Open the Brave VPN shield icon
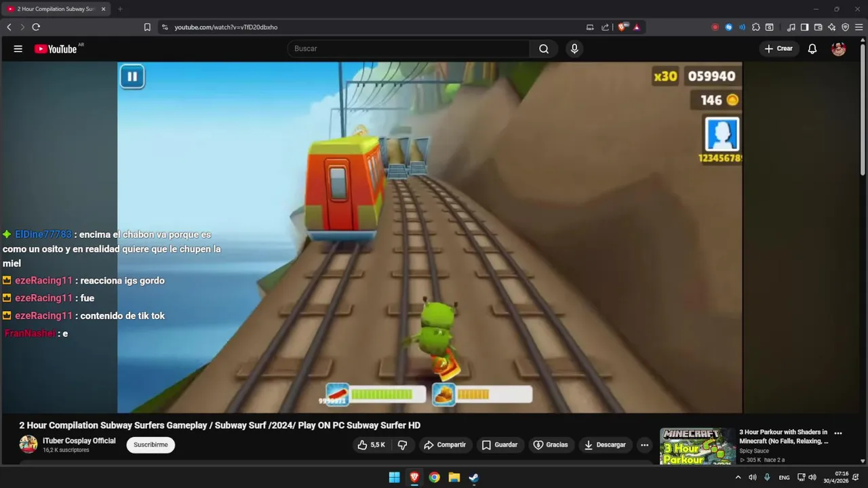Image resolution: width=868 pixels, height=488 pixels. tap(845, 27)
